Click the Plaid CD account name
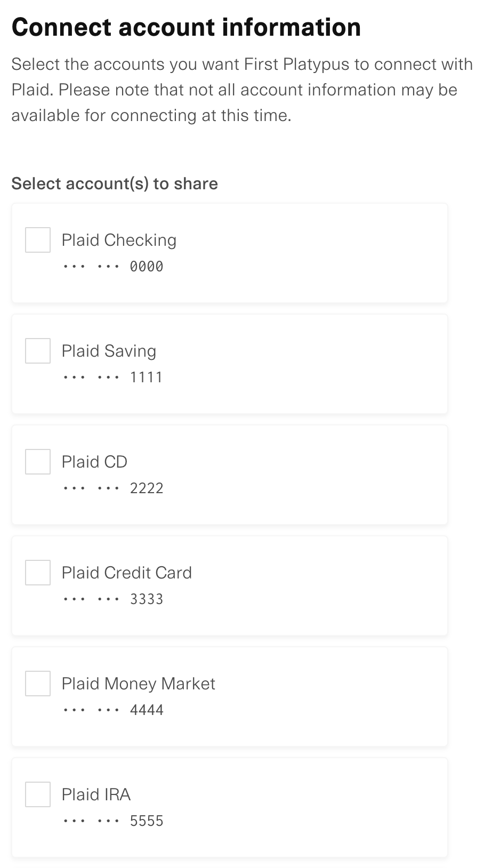This screenshot has height=868, width=484. tap(94, 462)
